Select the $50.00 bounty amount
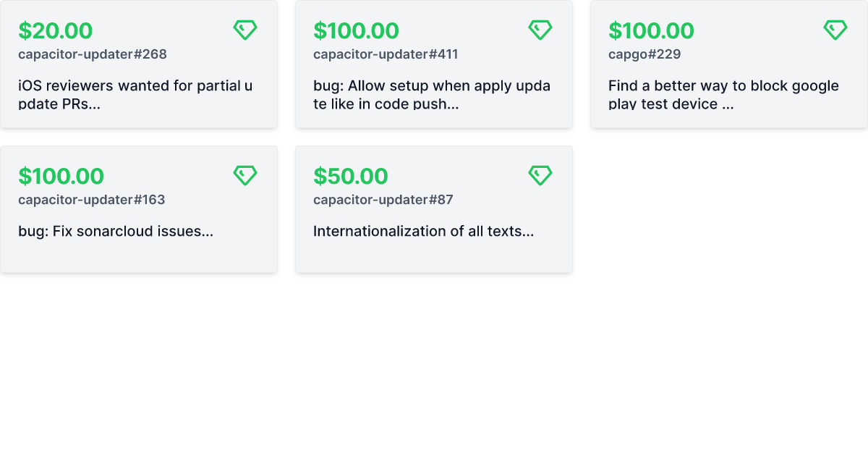Viewport: 868px width, 456px height. tap(351, 177)
